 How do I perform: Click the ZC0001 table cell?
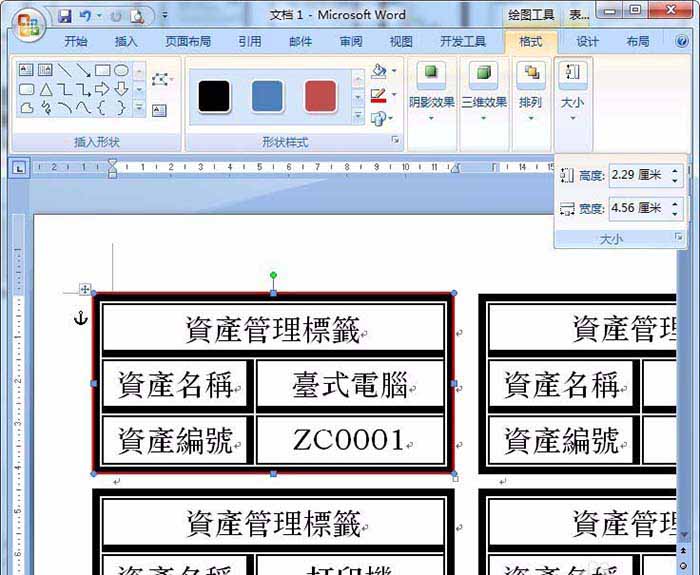click(x=350, y=440)
